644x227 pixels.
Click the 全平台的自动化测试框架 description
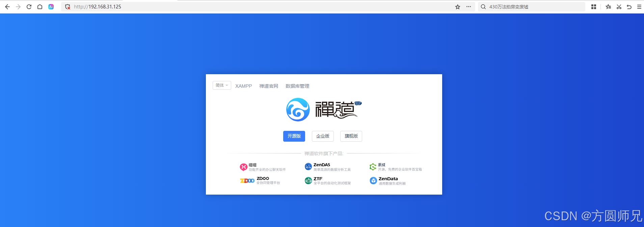pos(332,183)
